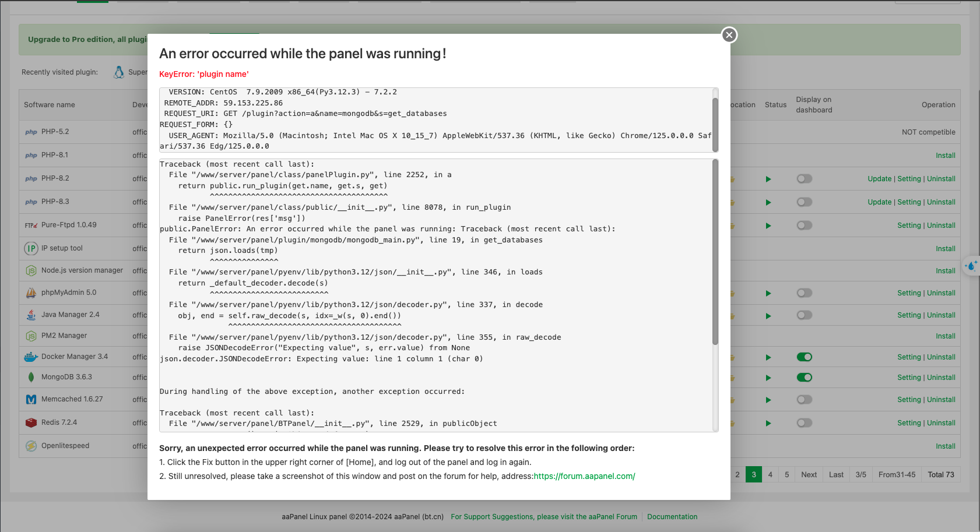The width and height of the screenshot is (980, 532).
Task: Uninstall Pure-Ftpd plugin
Action: [x=941, y=226]
